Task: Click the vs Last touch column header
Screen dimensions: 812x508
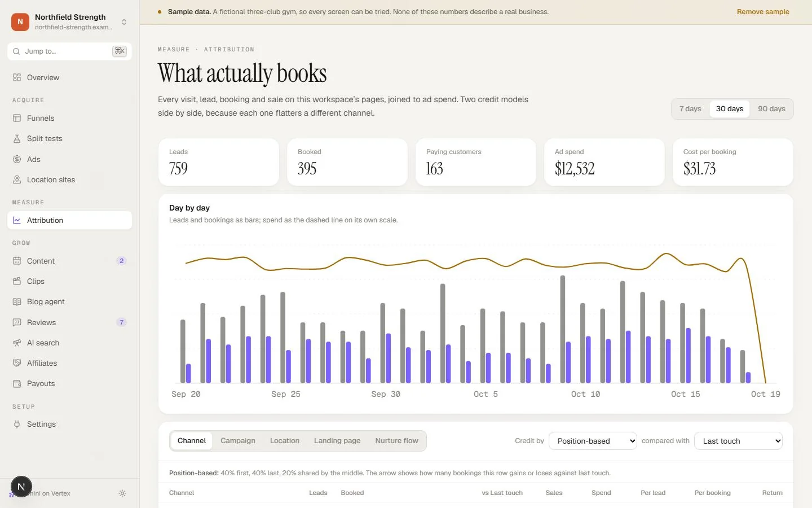Action: tap(502, 493)
